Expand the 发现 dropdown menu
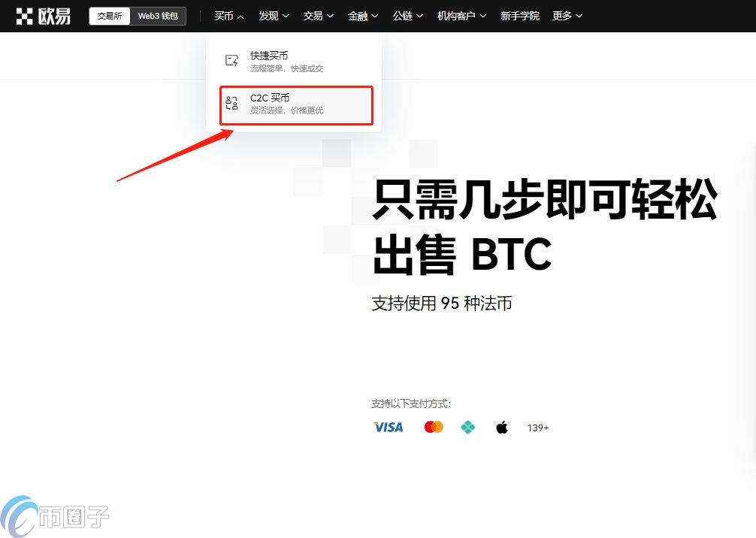 (274, 16)
